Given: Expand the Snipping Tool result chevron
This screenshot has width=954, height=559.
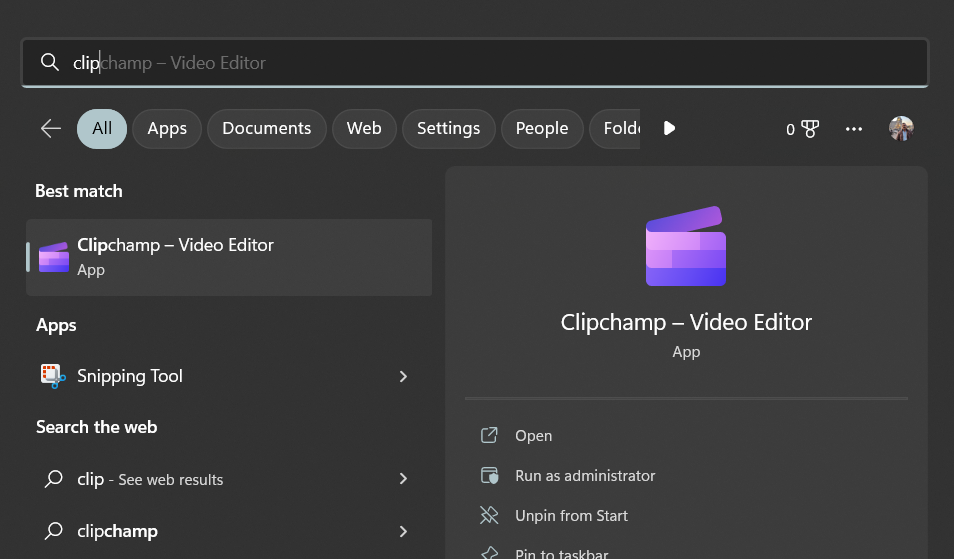Looking at the screenshot, I should pyautogui.click(x=403, y=377).
